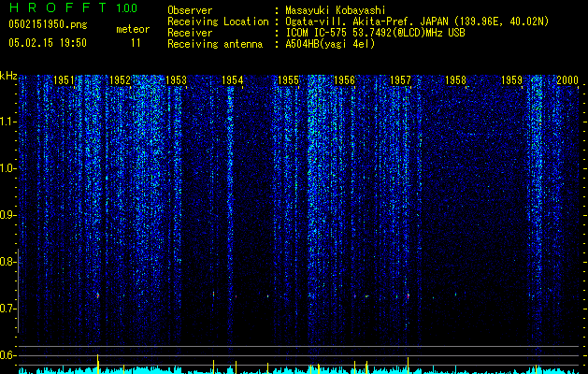Click the Receiving Location label
The width and height of the screenshot is (588, 374).
218,22
